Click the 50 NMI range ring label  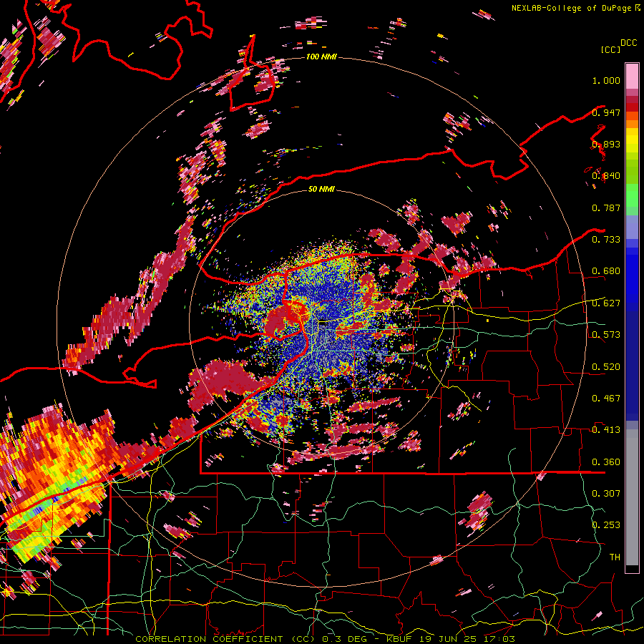pyautogui.click(x=321, y=189)
